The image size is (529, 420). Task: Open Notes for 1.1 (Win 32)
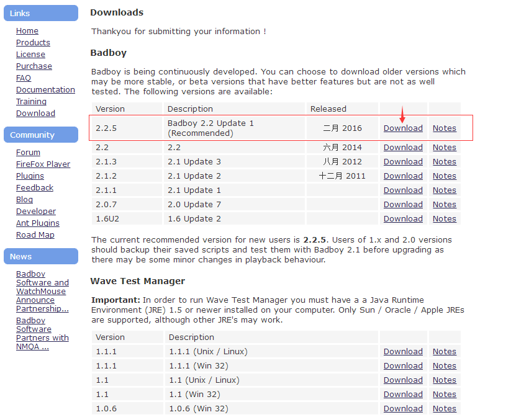pos(445,395)
